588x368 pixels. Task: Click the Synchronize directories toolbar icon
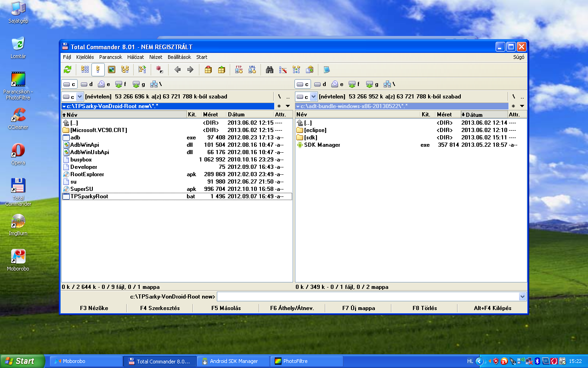296,69
